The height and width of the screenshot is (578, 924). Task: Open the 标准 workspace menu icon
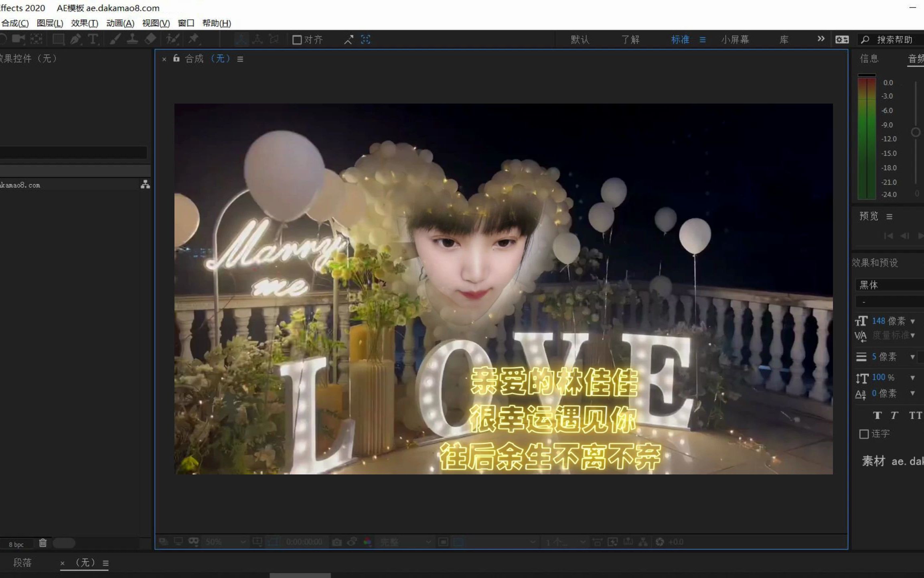click(x=703, y=40)
